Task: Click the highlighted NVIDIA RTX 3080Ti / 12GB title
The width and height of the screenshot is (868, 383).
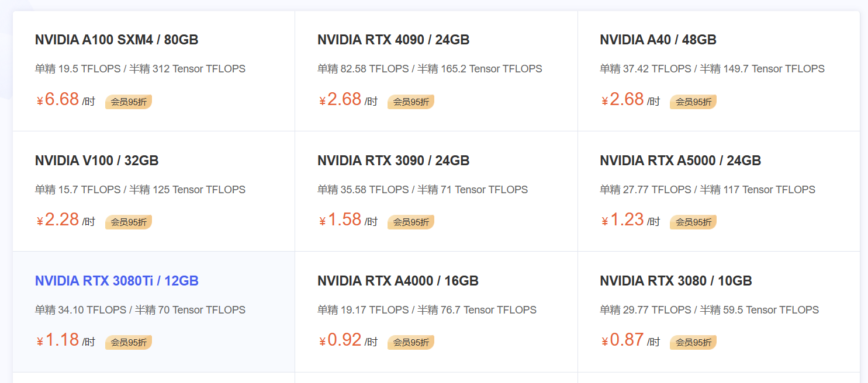Action: (x=117, y=281)
